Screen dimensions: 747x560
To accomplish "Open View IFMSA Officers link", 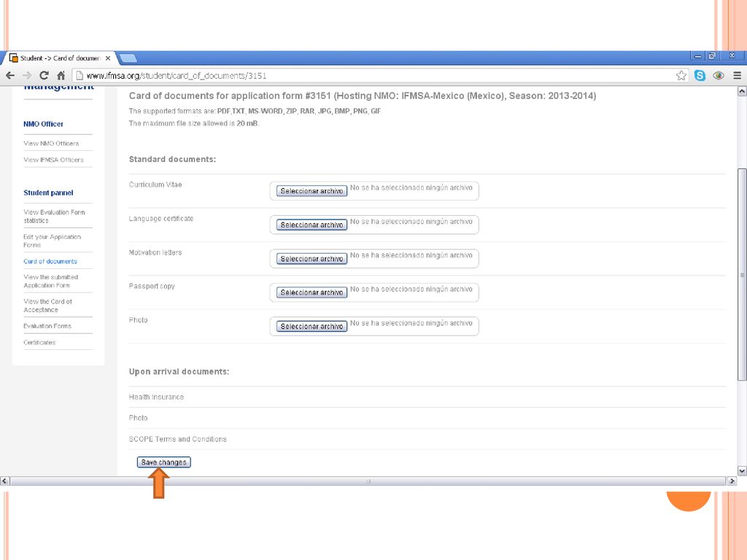I will pos(53,160).
